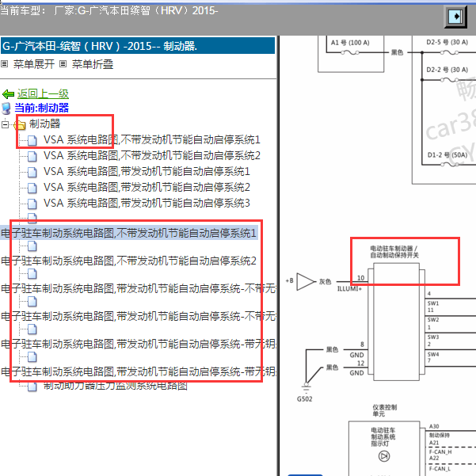Click the 当前车型 vehicle title text
The height and width of the screenshot is (476, 476).
tap(109, 11)
